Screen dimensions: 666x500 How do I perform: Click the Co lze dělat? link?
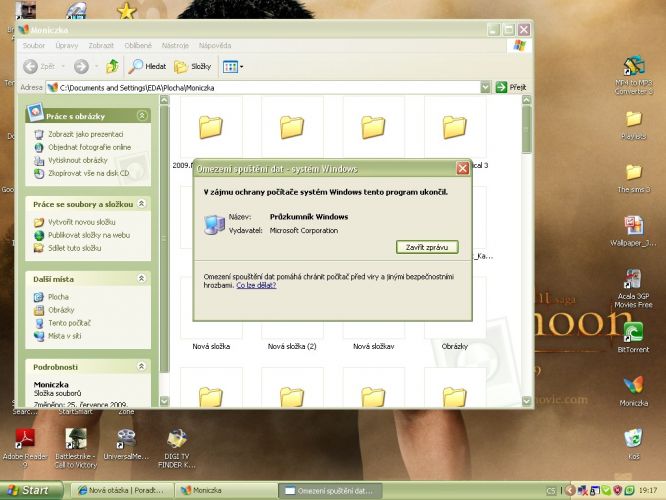pos(256,285)
